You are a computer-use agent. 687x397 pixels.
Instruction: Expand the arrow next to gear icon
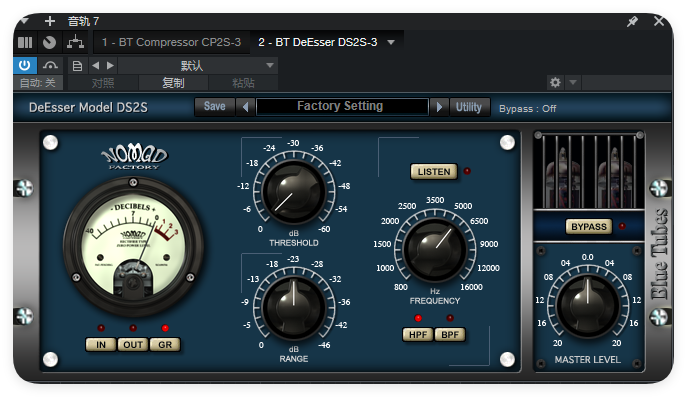573,82
